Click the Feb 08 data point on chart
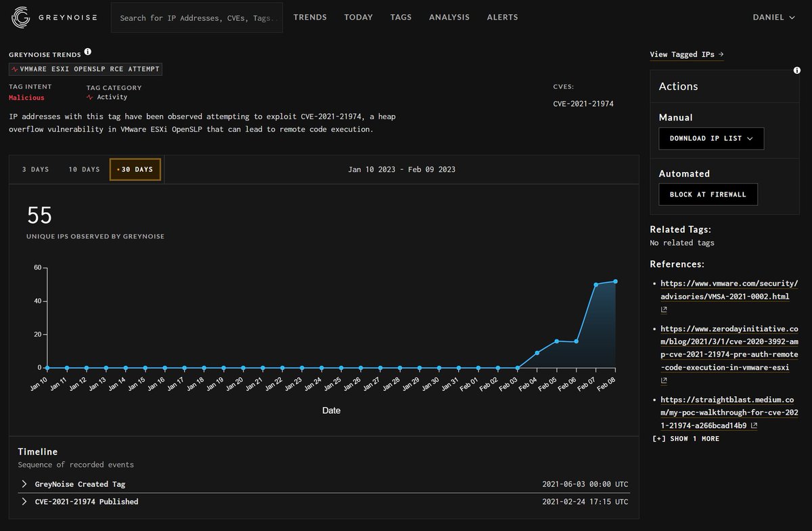This screenshot has height=531, width=812. point(615,281)
